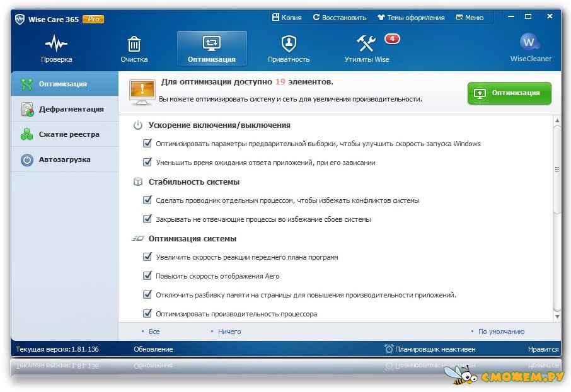Open Автозагрузка in the sidebar

coord(65,159)
